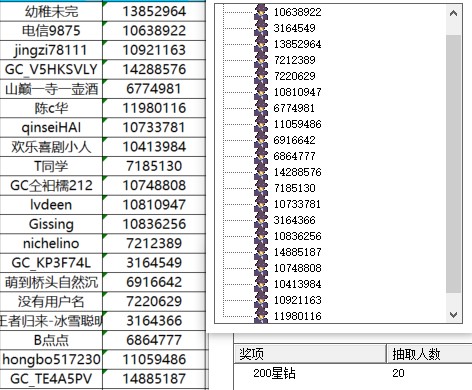This screenshot has width=472, height=390.
Task: Click the user icon beside 6774981 in list
Action: click(x=261, y=108)
